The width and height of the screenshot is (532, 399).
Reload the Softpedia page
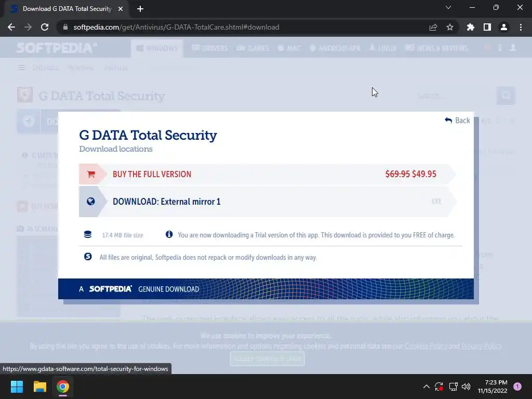(45, 27)
